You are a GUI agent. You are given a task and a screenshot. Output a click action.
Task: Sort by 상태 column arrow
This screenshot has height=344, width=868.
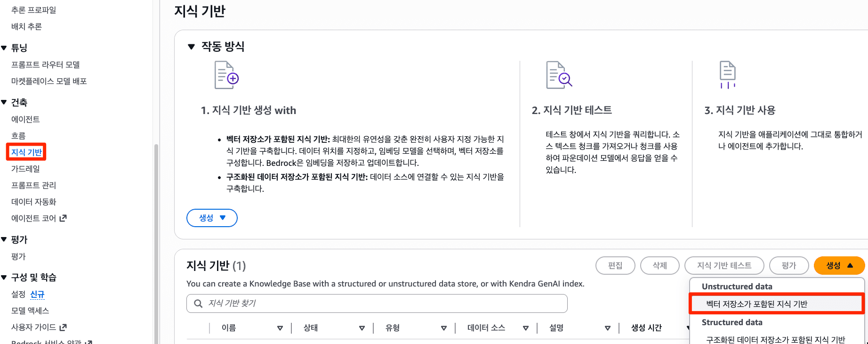pyautogui.click(x=362, y=328)
